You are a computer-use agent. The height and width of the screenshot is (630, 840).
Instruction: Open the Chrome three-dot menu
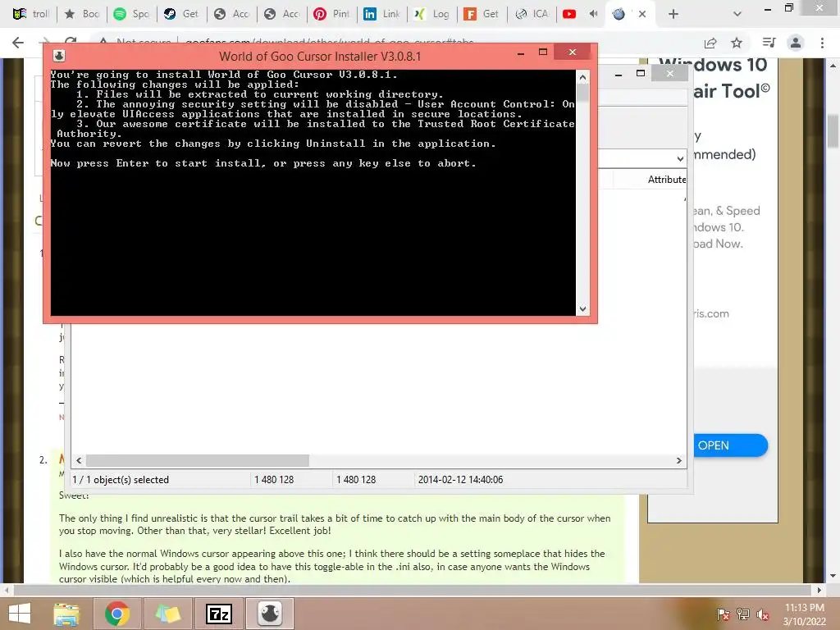tap(822, 43)
